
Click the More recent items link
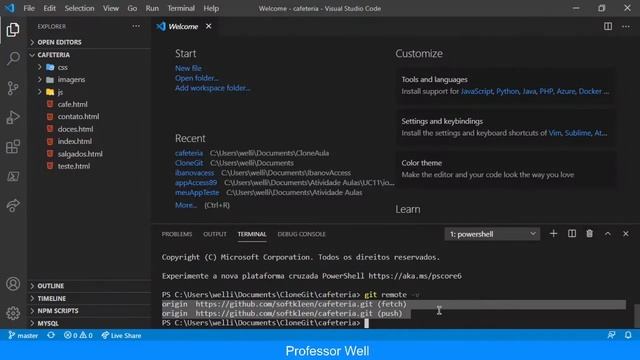(x=186, y=205)
